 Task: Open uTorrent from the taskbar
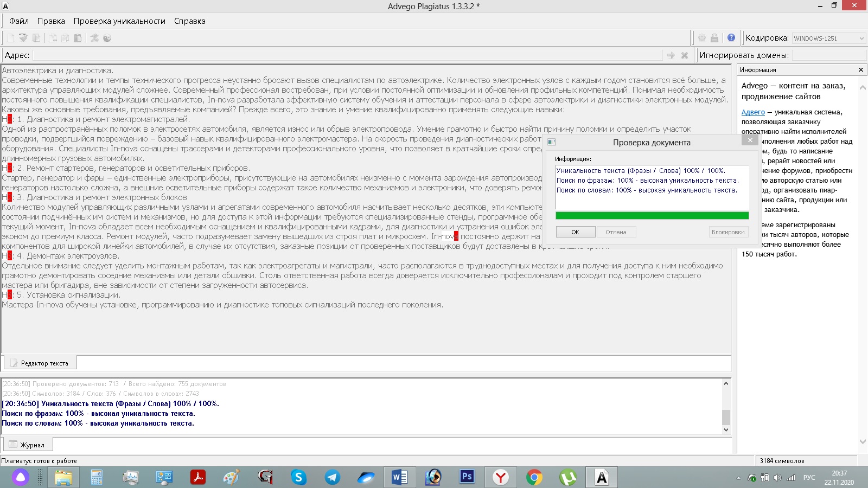click(567, 477)
